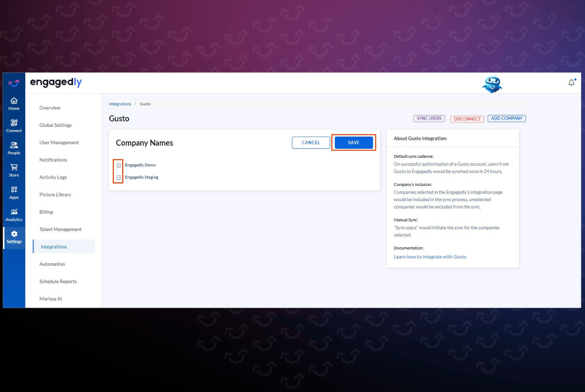Open Schedule Reports
This screenshot has height=392, width=585.
pos(58,281)
